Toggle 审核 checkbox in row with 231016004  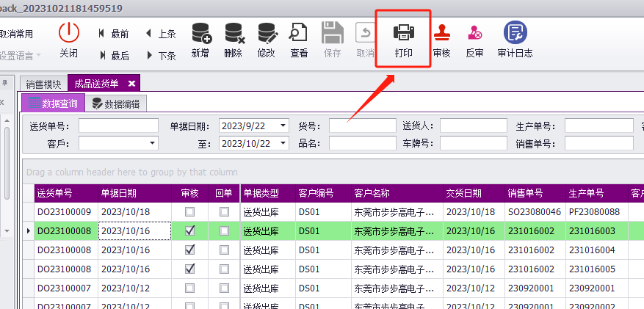tap(189, 250)
